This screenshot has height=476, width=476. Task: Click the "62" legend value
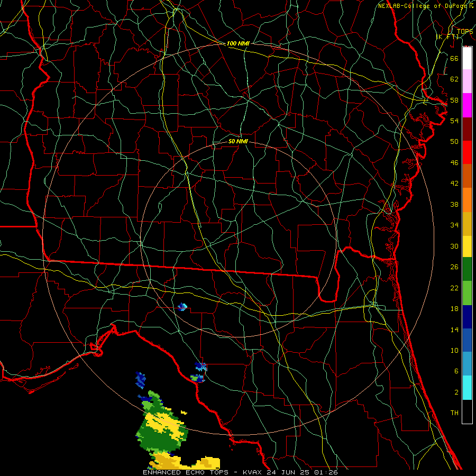point(454,79)
